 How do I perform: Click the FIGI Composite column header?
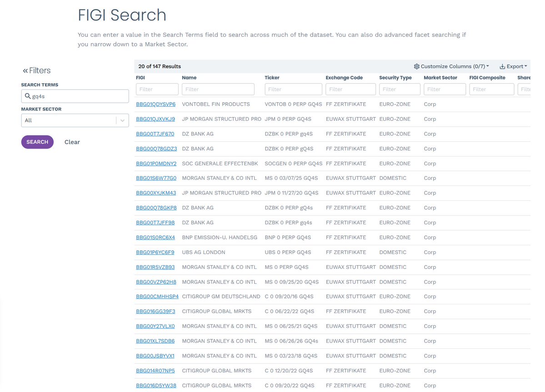click(487, 78)
